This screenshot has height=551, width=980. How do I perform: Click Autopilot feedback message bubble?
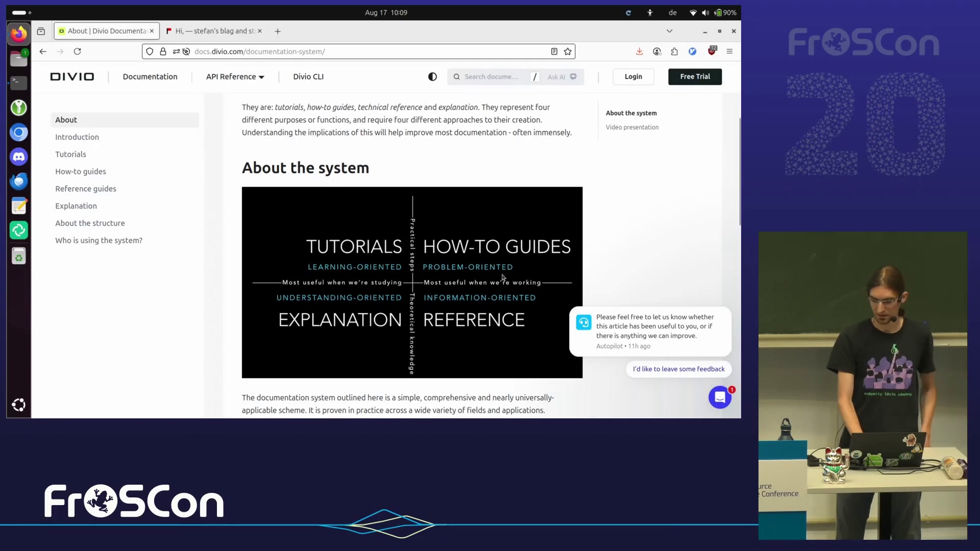point(650,331)
